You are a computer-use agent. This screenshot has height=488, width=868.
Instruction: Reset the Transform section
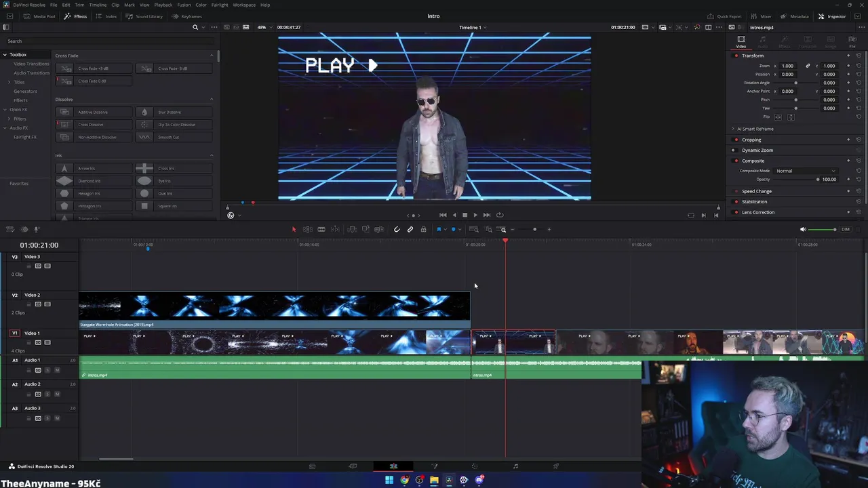[859, 56]
